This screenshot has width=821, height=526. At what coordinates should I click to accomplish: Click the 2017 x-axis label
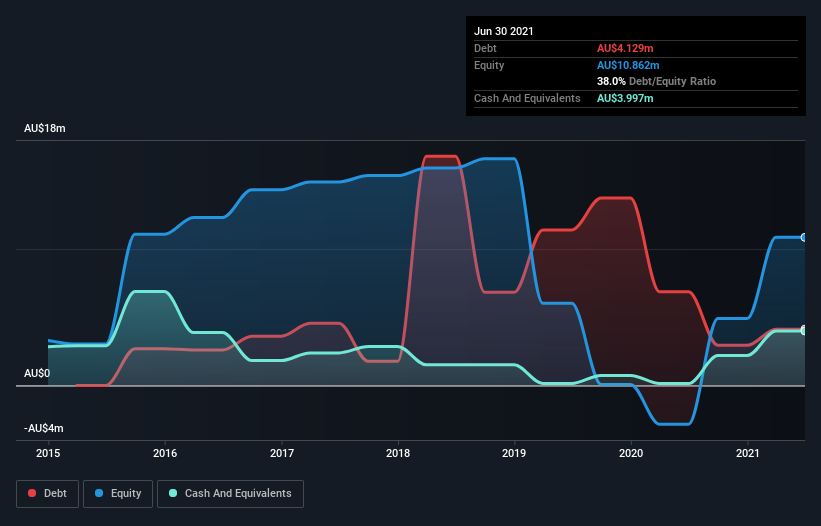[x=282, y=453]
